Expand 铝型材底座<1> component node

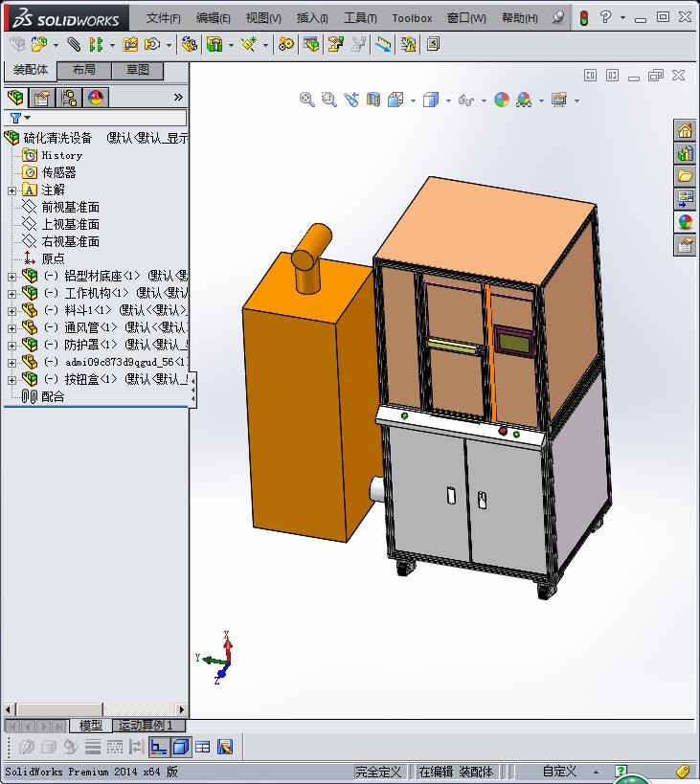pos(12,277)
